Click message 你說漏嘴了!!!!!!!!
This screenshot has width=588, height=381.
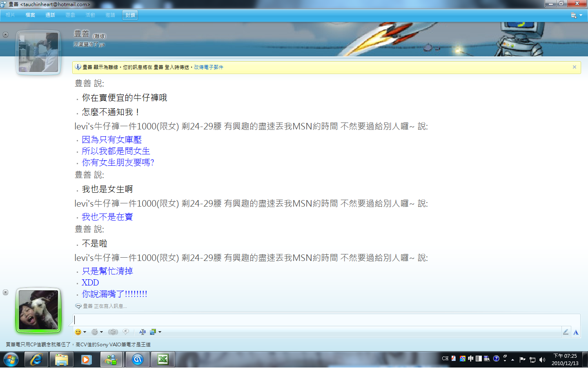(114, 294)
